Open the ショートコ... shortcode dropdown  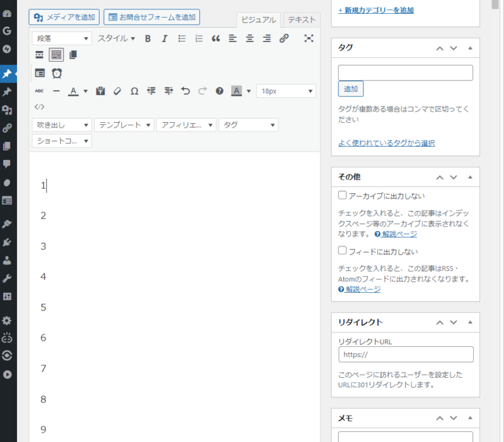click(62, 141)
